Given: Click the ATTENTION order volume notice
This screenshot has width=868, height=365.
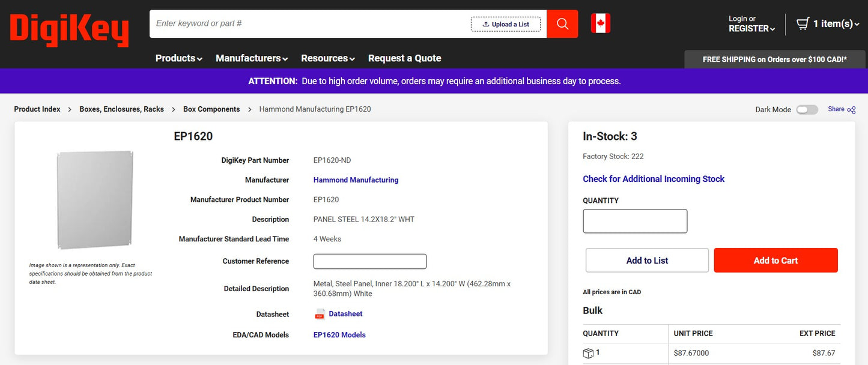Looking at the screenshot, I should (x=434, y=81).
